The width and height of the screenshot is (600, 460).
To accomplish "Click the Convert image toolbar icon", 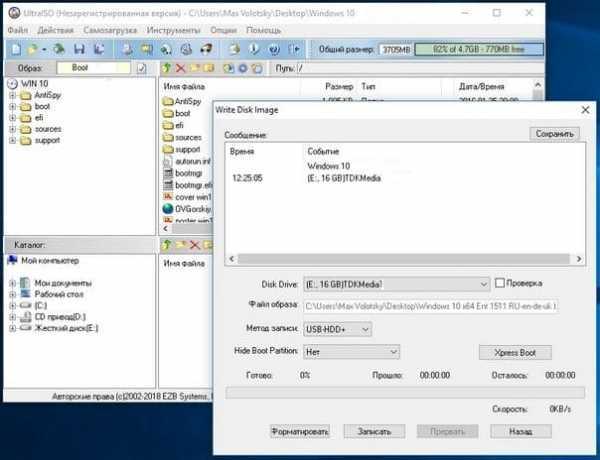I will (x=147, y=49).
